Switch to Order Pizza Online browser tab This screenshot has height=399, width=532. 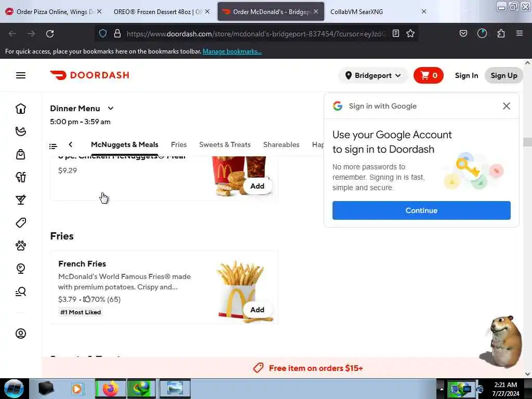54,11
